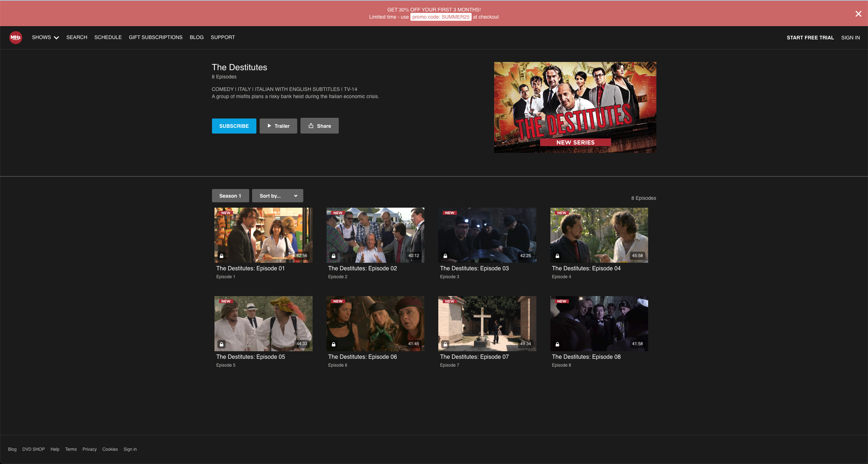
Task: Visit the BLOG nav link
Action: click(x=197, y=37)
